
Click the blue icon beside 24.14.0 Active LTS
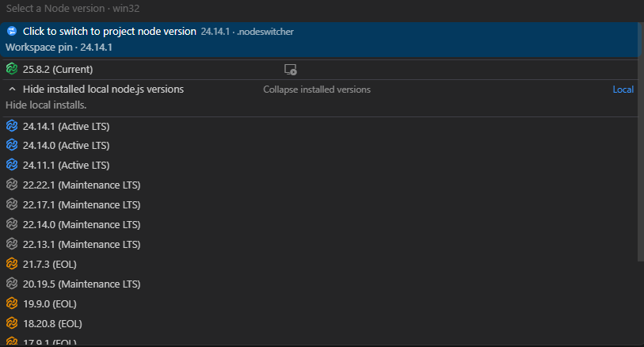(12, 145)
